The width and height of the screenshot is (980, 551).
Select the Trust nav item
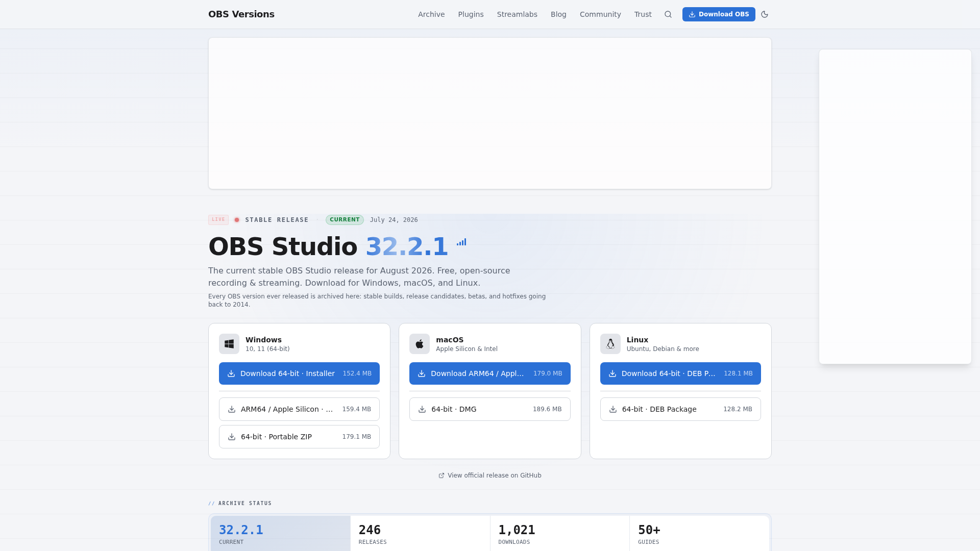[643, 14]
